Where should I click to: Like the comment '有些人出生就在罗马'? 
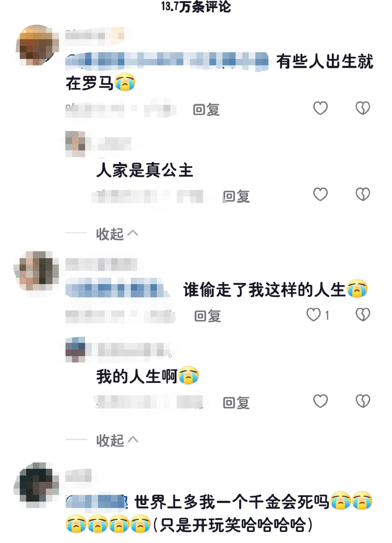pyautogui.click(x=320, y=108)
